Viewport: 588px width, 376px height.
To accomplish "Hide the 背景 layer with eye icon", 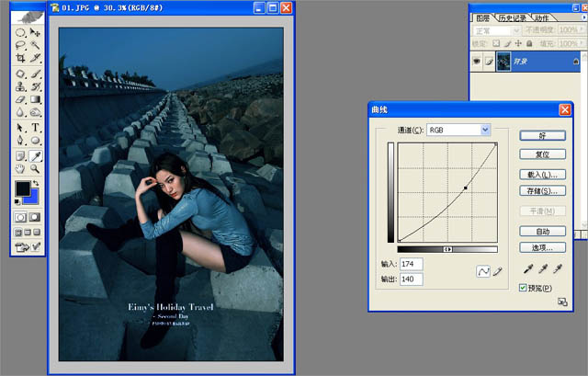I will coord(475,60).
